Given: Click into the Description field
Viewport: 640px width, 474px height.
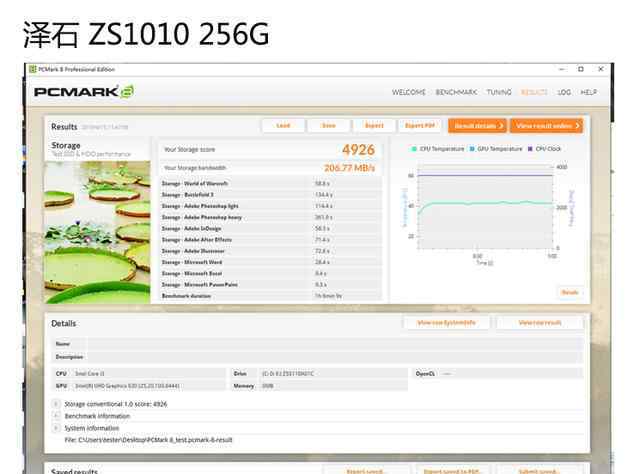Looking at the screenshot, I should (335, 357).
